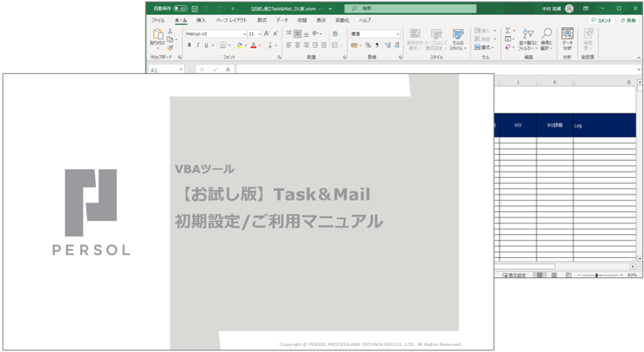Click the Insert Function fx icon
Viewport: 644px width, 352px height.
tap(228, 70)
